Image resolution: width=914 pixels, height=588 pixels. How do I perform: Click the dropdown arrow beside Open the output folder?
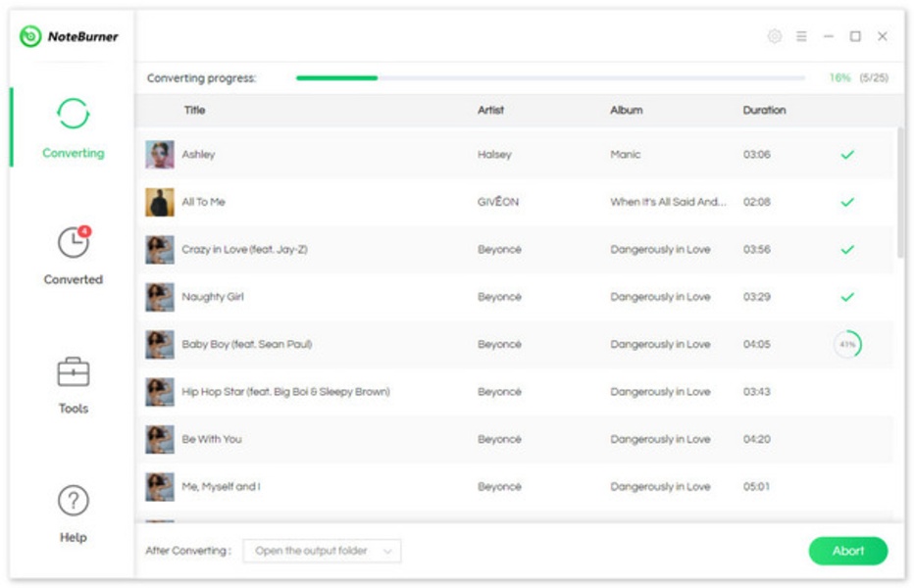387,551
